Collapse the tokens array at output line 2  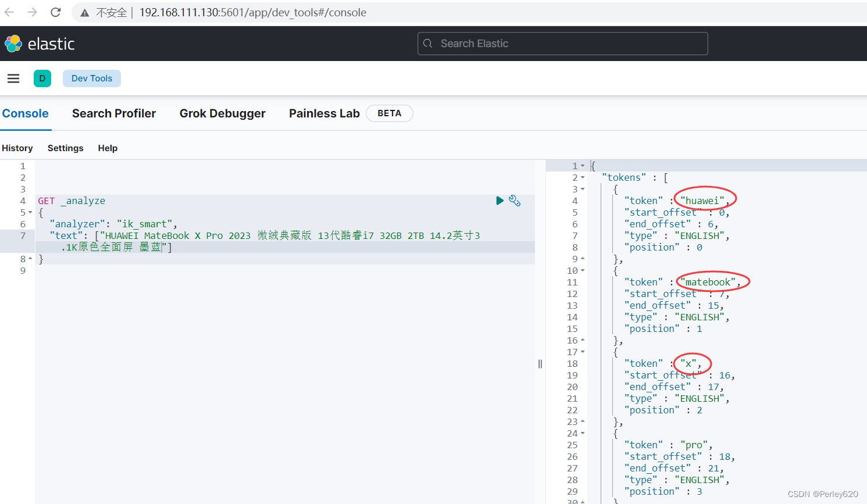click(x=583, y=177)
